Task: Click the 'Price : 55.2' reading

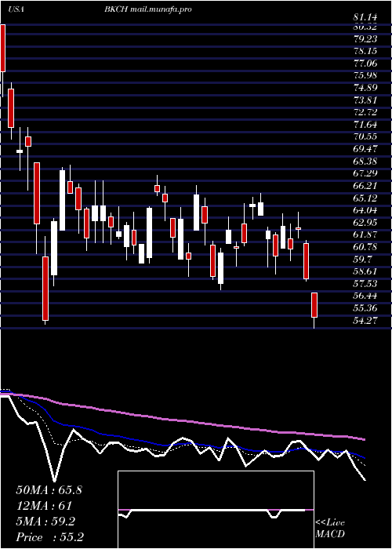Action: [49, 537]
